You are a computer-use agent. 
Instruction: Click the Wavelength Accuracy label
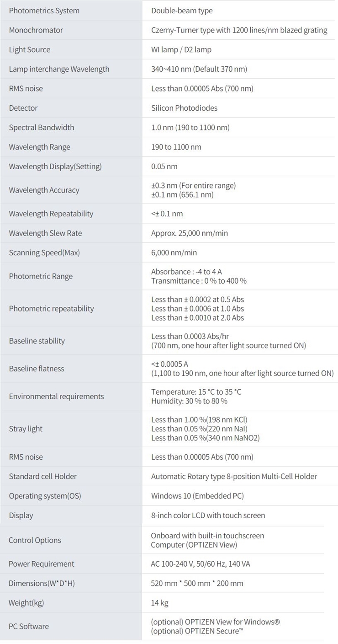pyautogui.click(x=44, y=190)
